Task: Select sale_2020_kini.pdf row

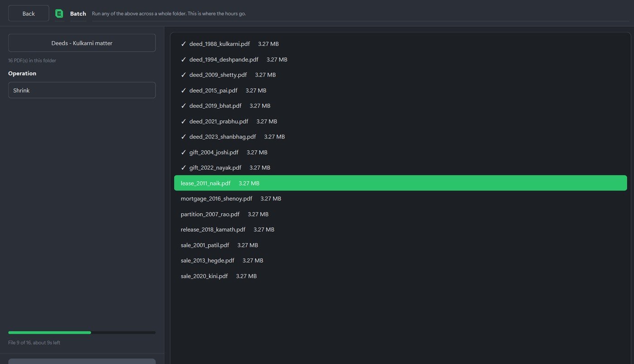Action: pyautogui.click(x=400, y=276)
